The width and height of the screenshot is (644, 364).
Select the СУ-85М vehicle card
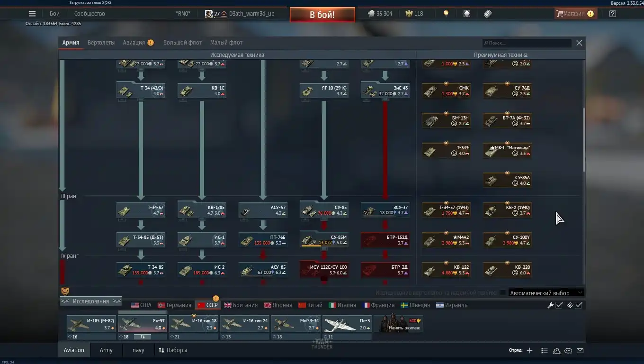click(x=324, y=240)
